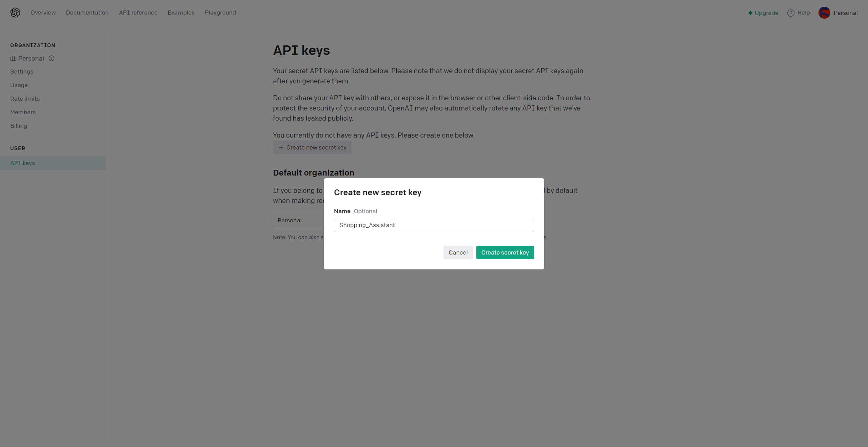Click the Usage sidebar link
Image resolution: width=868 pixels, height=447 pixels.
click(x=19, y=85)
